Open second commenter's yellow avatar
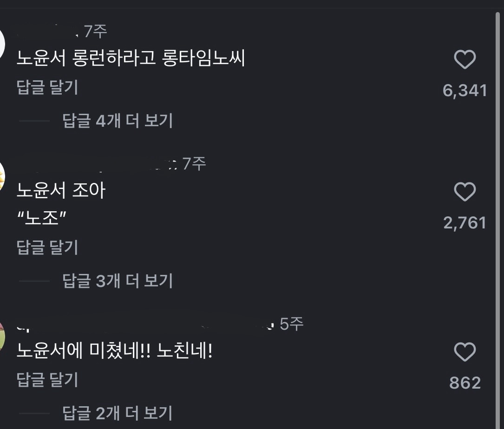504x429 pixels. tap(2, 176)
